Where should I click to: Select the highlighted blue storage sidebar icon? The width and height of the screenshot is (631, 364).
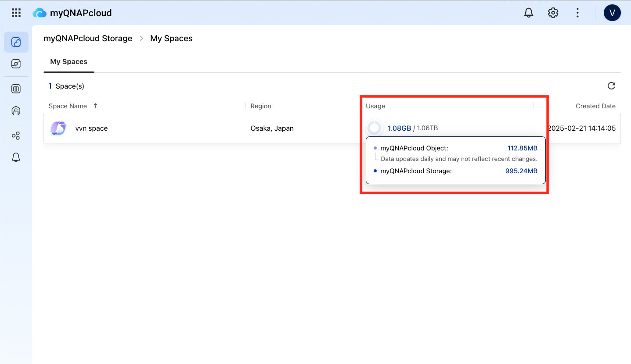16,42
